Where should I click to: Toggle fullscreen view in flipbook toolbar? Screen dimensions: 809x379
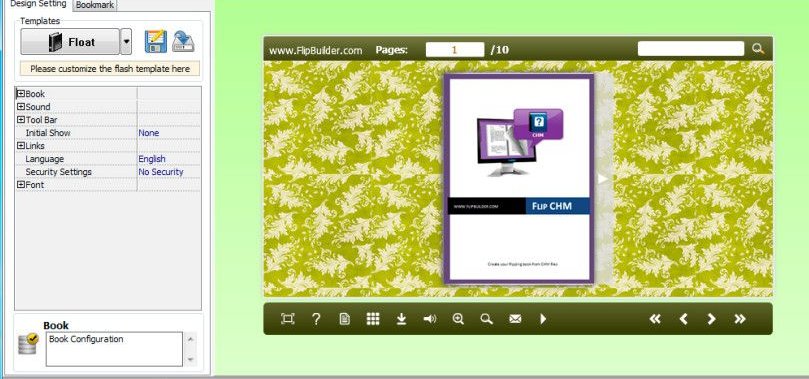click(x=287, y=319)
